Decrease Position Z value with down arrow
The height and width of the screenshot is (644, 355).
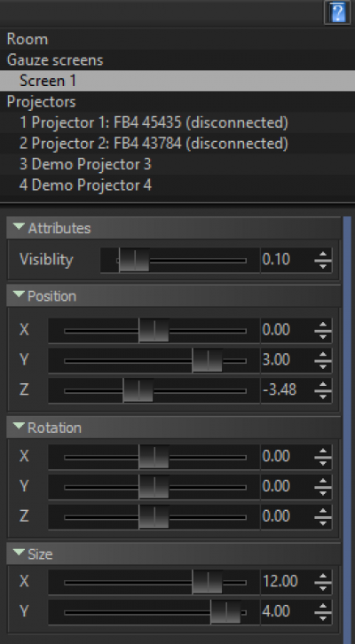[x=323, y=395]
